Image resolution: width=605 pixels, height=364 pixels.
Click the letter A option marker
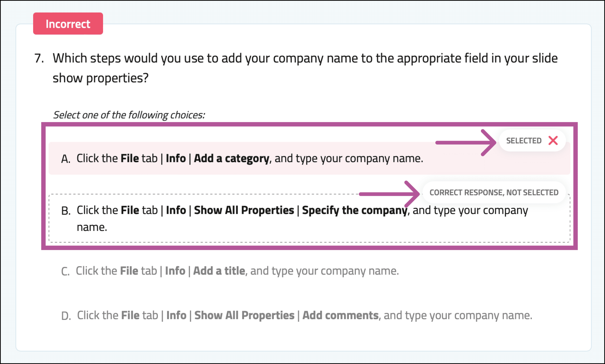(66, 159)
